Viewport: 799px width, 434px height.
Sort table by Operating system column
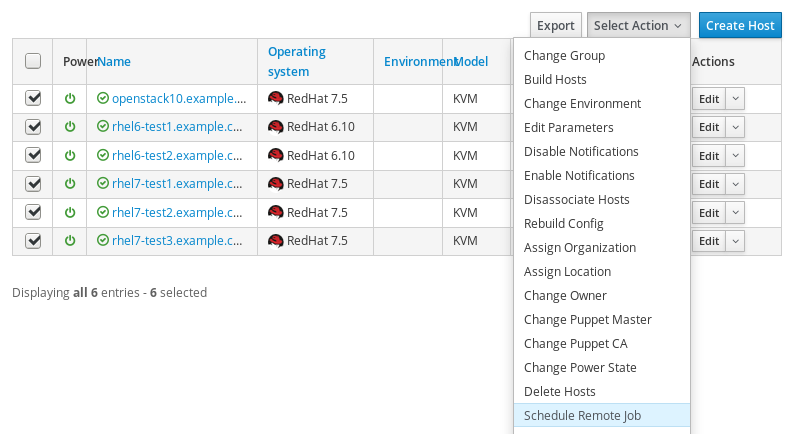click(297, 61)
